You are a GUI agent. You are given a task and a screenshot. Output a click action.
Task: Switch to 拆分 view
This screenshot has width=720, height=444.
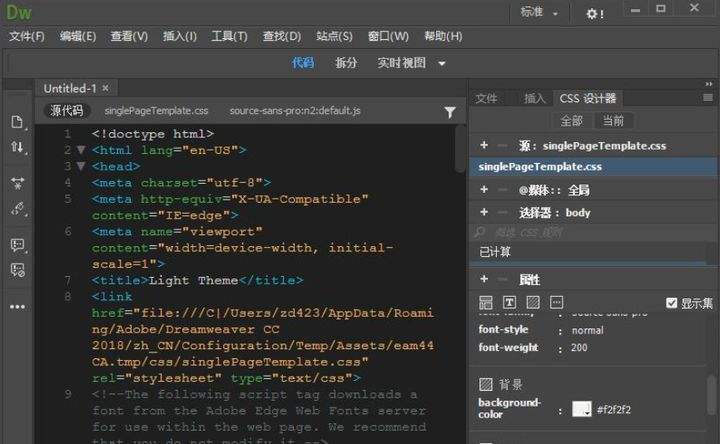(x=346, y=63)
